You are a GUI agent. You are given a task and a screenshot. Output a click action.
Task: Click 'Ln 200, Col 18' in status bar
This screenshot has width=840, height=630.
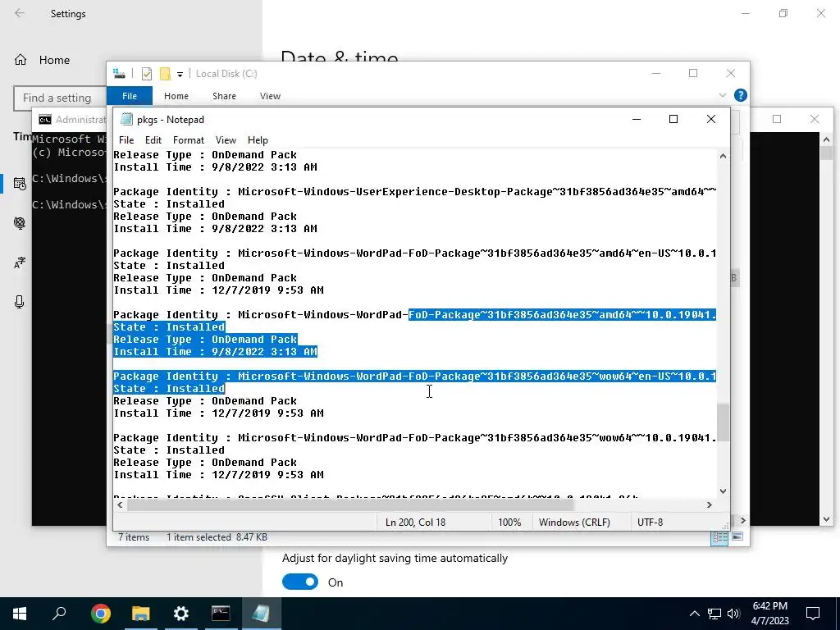pyautogui.click(x=415, y=523)
